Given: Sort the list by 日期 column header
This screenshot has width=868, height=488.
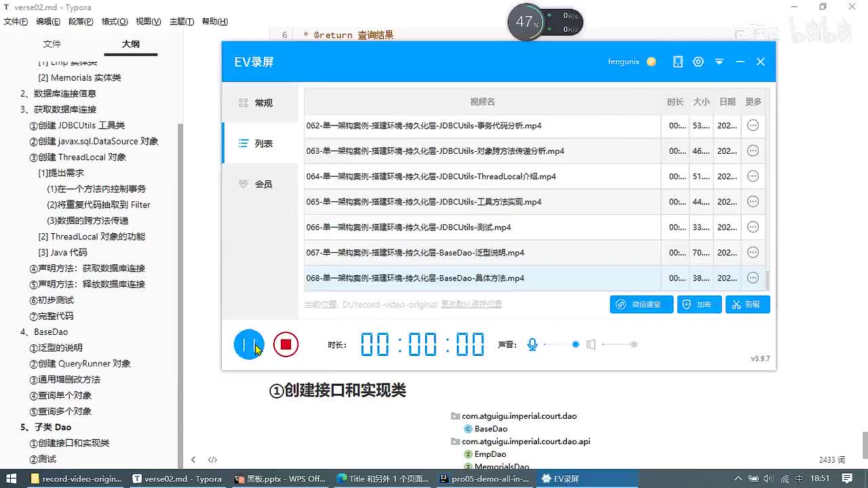Looking at the screenshot, I should point(727,102).
